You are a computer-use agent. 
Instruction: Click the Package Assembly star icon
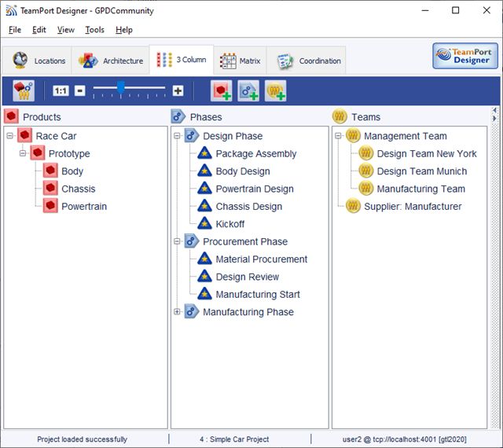pos(204,153)
